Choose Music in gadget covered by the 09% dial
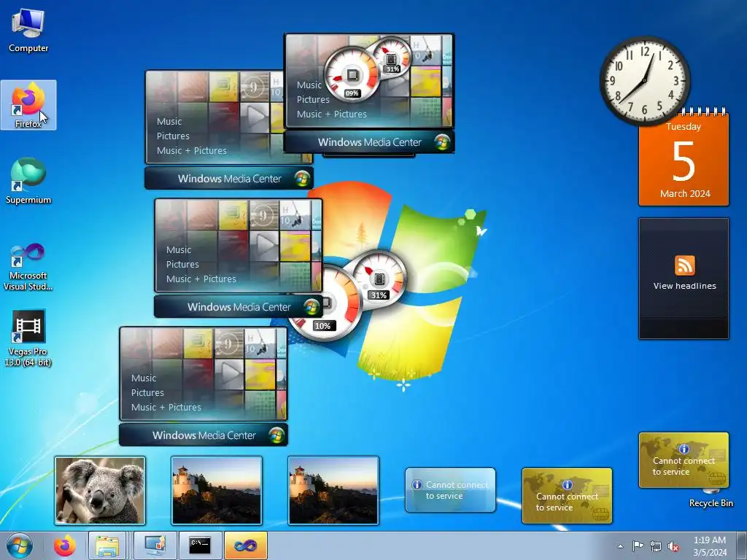Image resolution: width=747 pixels, height=560 pixels. pos(309,85)
